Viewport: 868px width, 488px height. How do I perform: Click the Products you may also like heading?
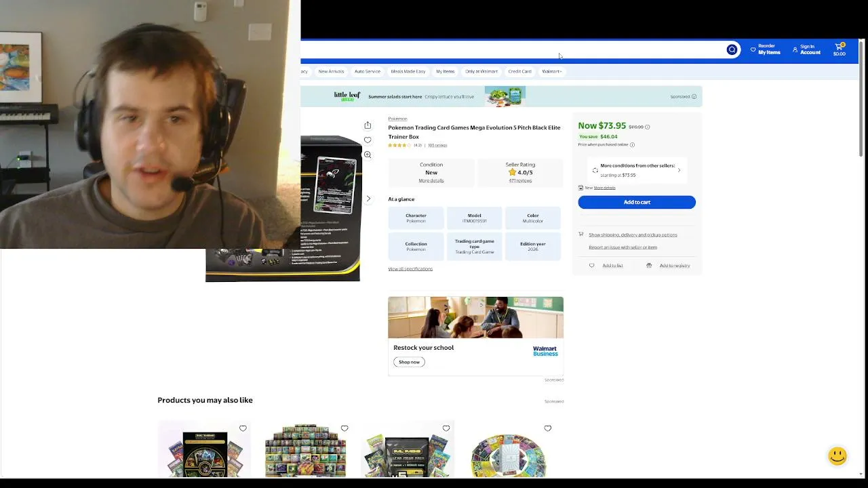click(205, 400)
